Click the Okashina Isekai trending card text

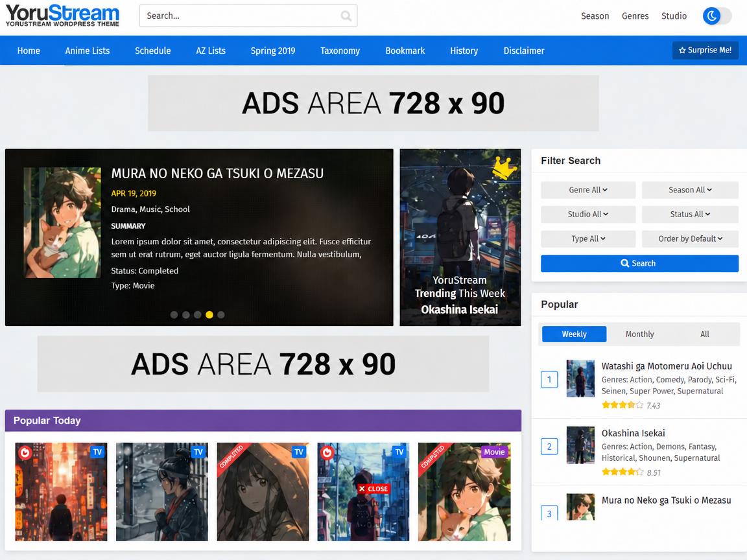(459, 310)
